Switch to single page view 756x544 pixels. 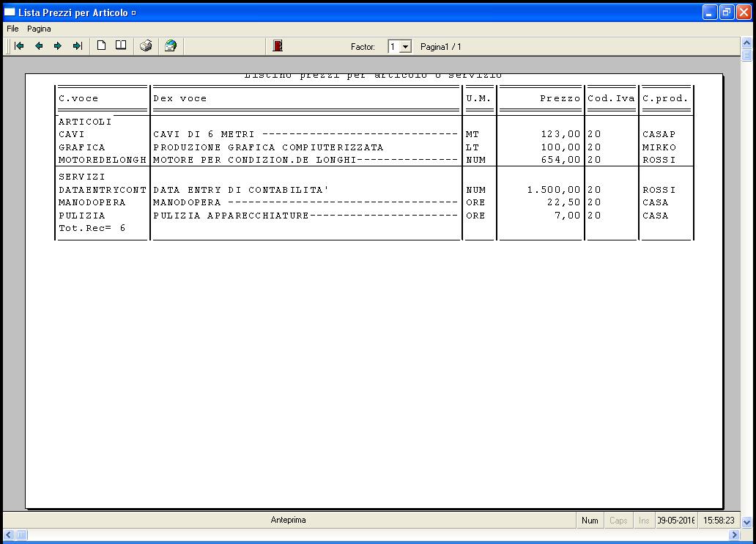click(102, 45)
